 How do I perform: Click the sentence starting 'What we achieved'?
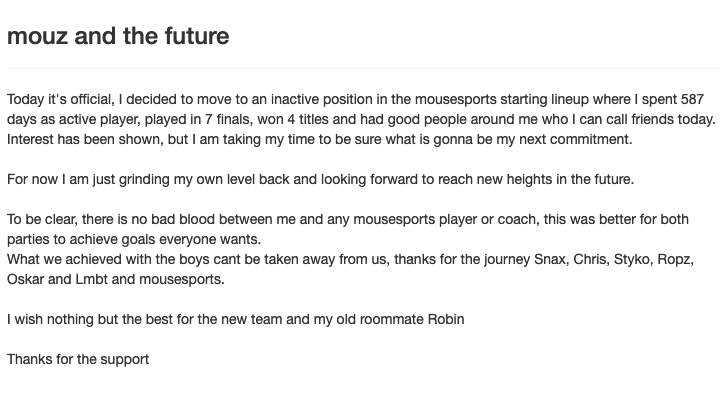pyautogui.click(x=350, y=269)
